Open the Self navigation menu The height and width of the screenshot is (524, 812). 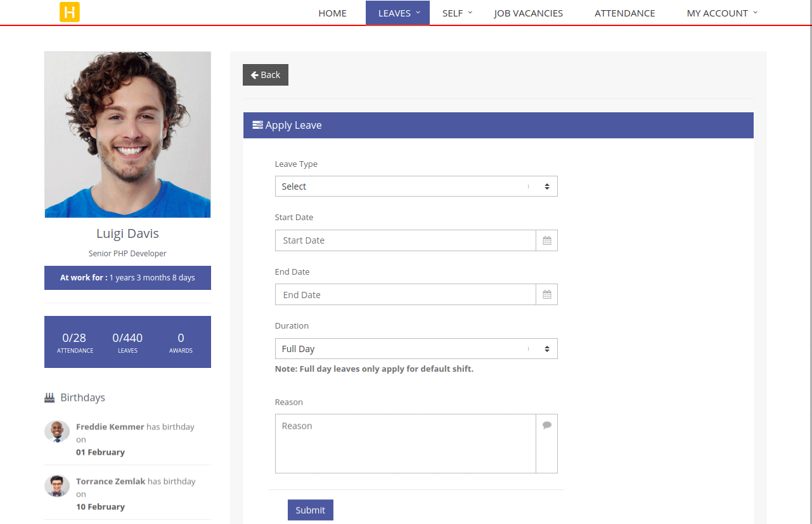[457, 13]
